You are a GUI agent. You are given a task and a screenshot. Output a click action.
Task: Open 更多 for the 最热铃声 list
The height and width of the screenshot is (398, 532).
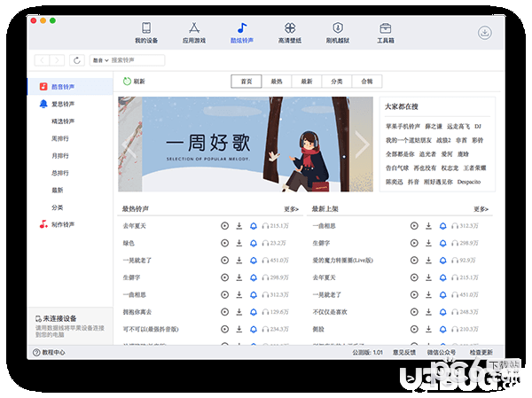pyautogui.click(x=291, y=209)
